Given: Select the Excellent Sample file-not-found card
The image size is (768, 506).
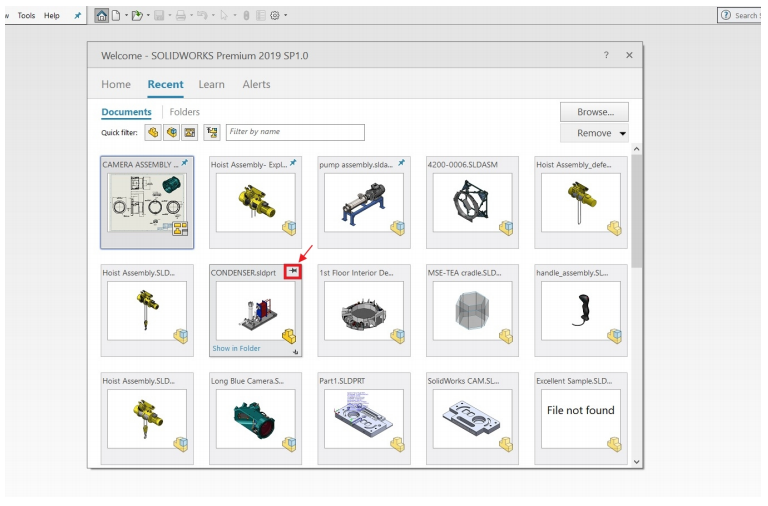Looking at the screenshot, I should [x=581, y=419].
